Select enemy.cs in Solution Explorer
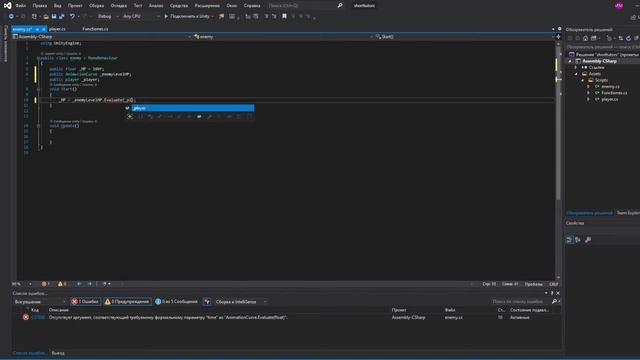Screen dimensions: 640x360 610,87
